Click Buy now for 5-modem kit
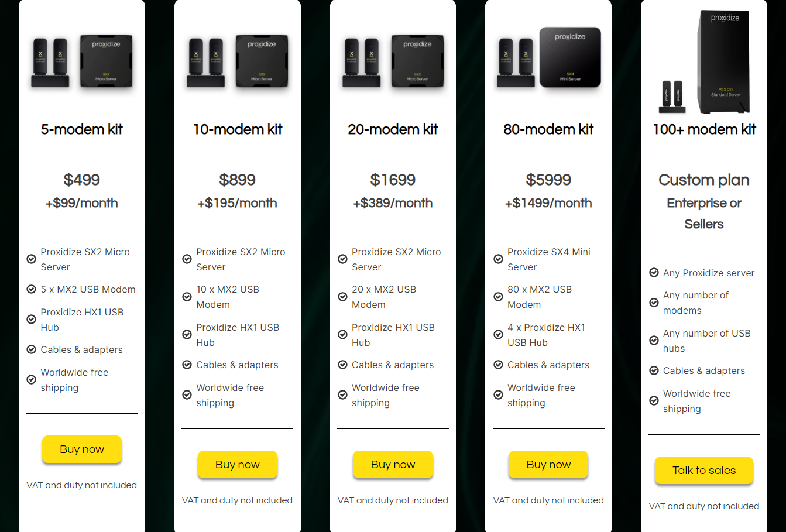The width and height of the screenshot is (786, 532). (82, 449)
